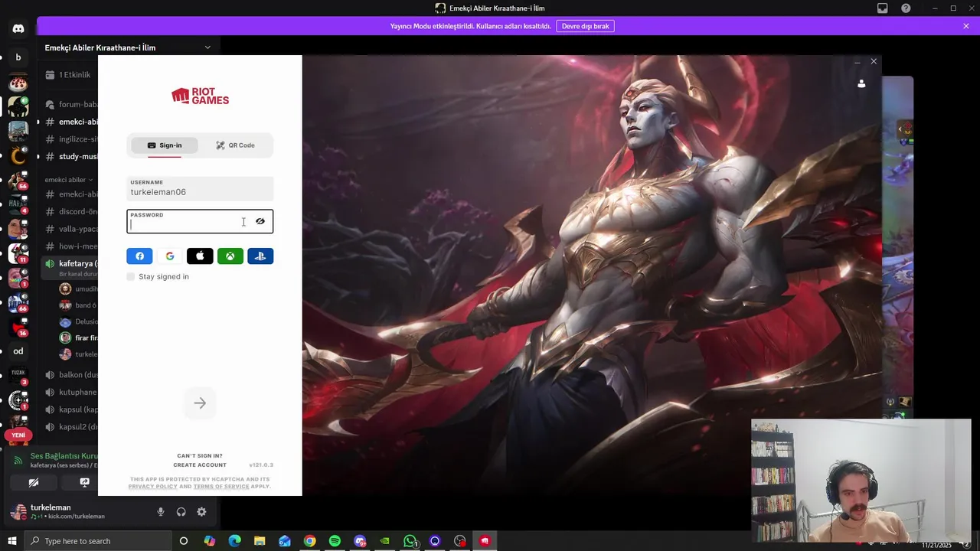Toggle Discord camera off button

(x=34, y=483)
